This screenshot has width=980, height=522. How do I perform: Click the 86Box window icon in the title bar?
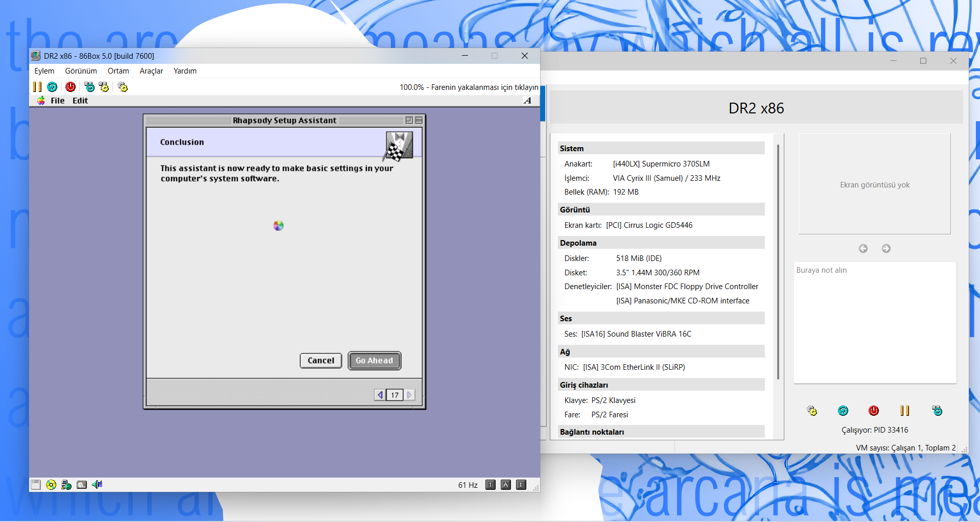tap(35, 56)
